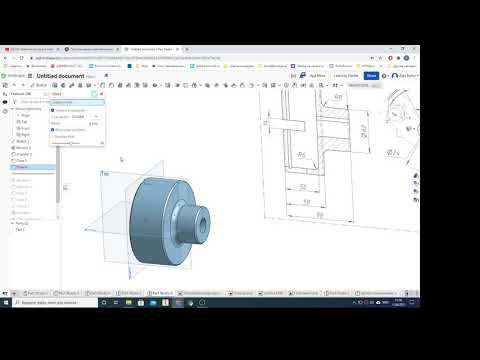Click the Undo arrow in the toolbar
Viewport: 480px width, 360px height.
(x=14, y=85)
